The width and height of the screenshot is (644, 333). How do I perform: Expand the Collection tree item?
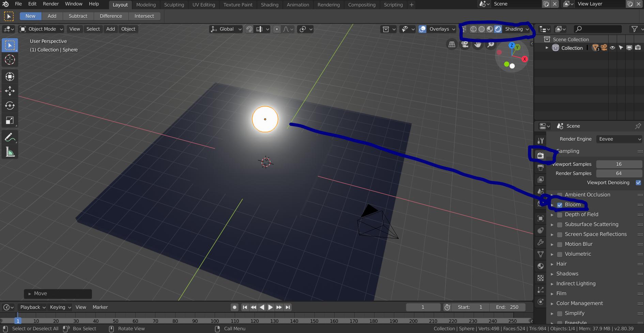pyautogui.click(x=547, y=48)
